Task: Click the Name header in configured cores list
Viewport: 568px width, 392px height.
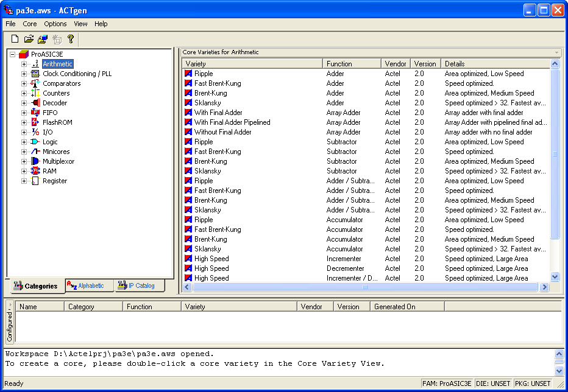Action: (40, 307)
